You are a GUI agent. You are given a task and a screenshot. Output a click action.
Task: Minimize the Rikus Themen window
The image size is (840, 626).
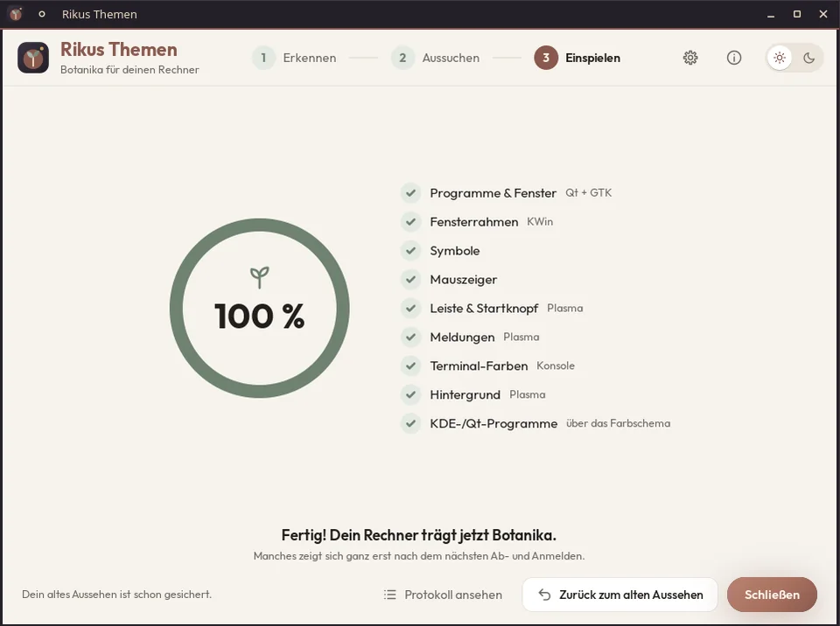[771, 15]
